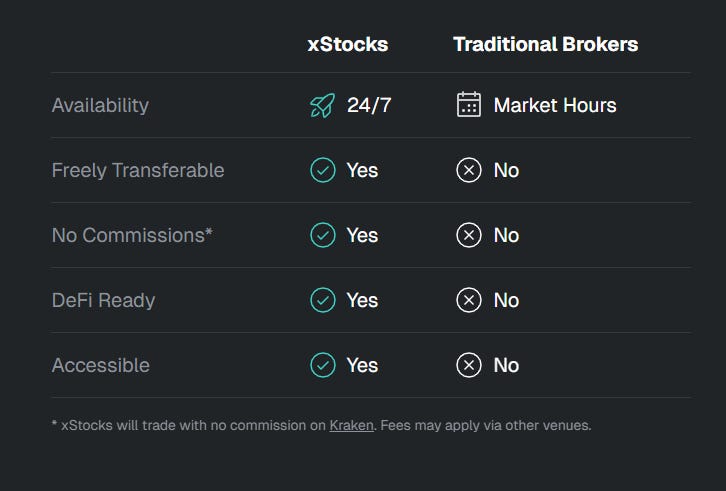Select the Freely Transferable row label
This screenshot has height=491, width=726.
[138, 170]
